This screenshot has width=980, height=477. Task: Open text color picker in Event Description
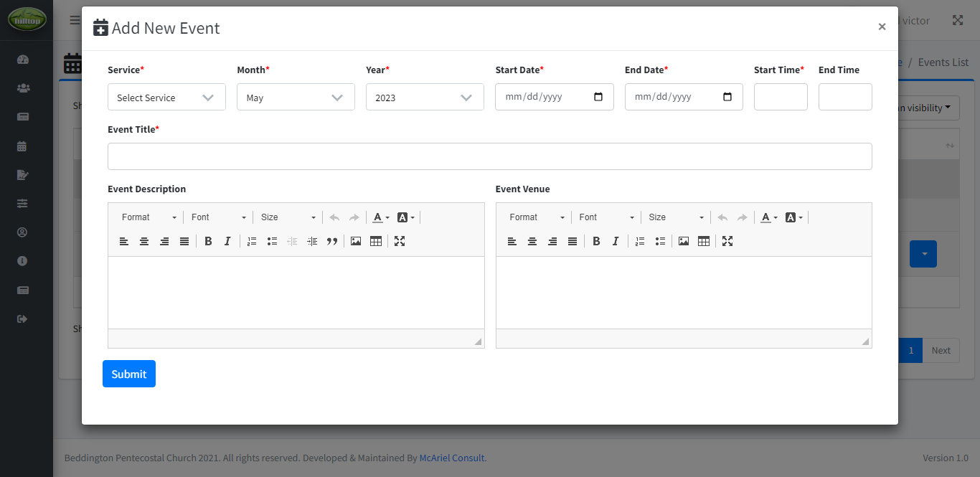(x=381, y=217)
